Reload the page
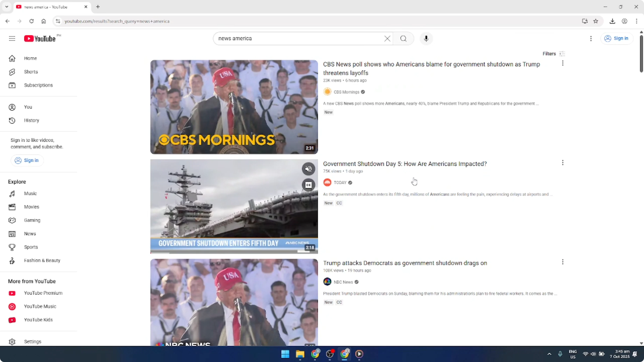 [31, 21]
